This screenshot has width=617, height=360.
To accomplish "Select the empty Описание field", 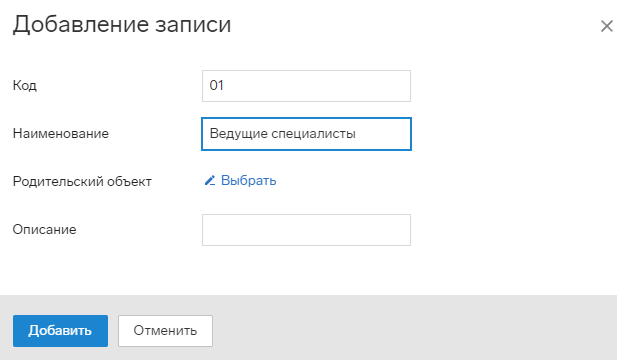I will coord(306,230).
